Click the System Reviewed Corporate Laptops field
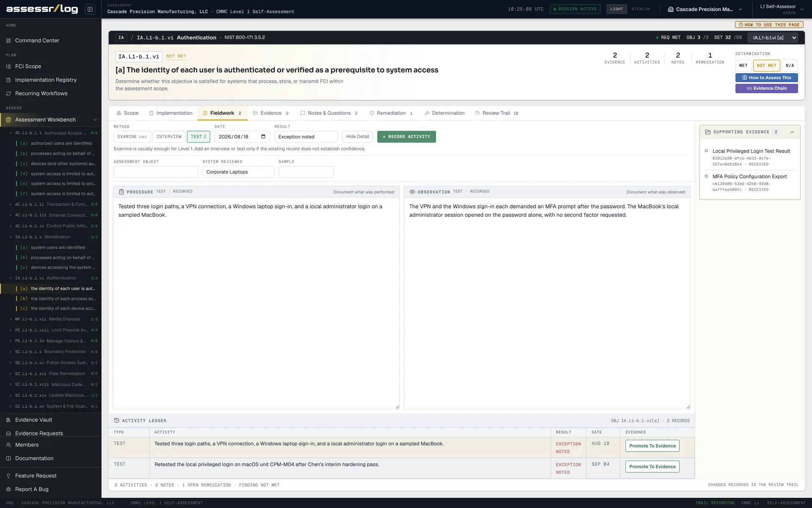The image size is (812, 508). click(238, 172)
